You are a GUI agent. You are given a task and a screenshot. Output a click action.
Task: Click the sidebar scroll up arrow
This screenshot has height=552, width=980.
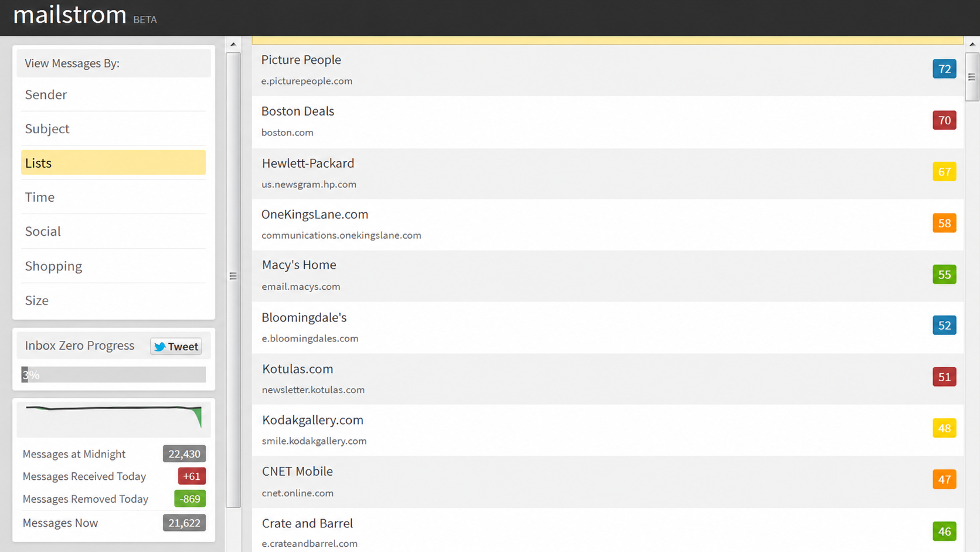(233, 45)
